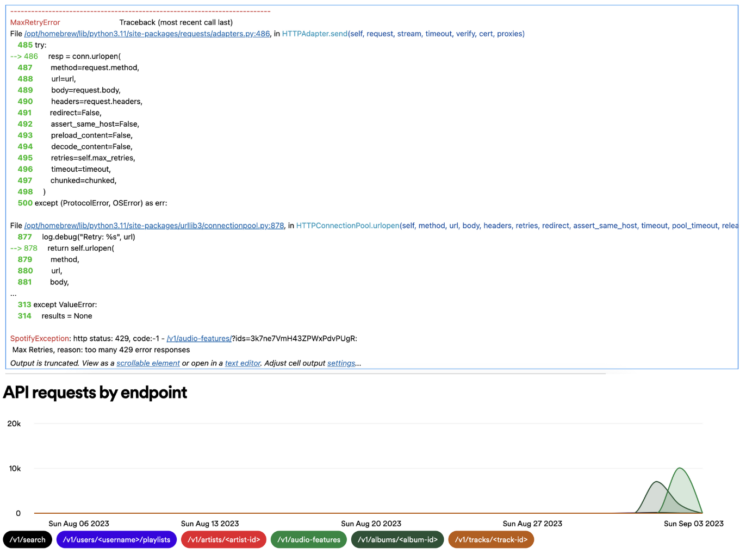Click the line 'except (ProtocolError, OSError) as err:'
746x560 pixels.
[x=101, y=203]
